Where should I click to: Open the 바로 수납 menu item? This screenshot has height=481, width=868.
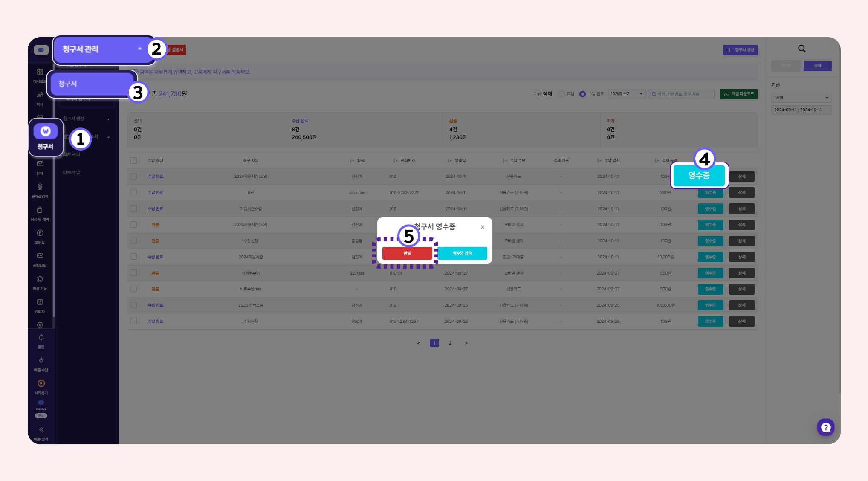(72, 172)
